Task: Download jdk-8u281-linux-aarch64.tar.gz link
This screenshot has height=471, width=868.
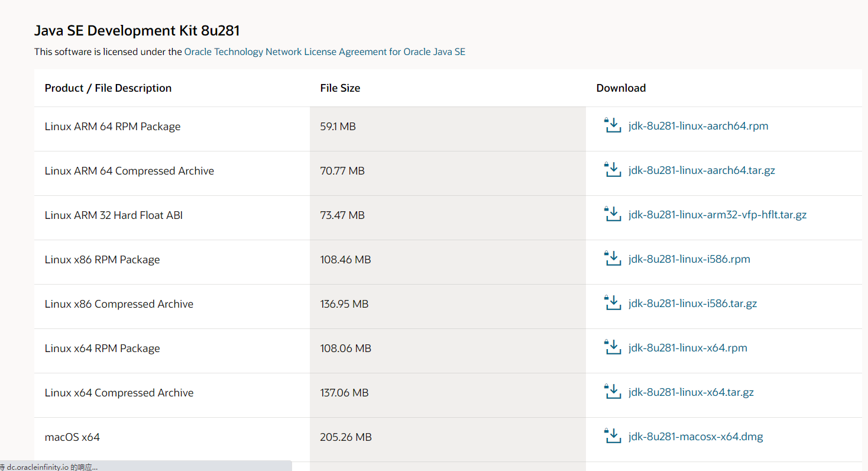Action: coord(702,170)
